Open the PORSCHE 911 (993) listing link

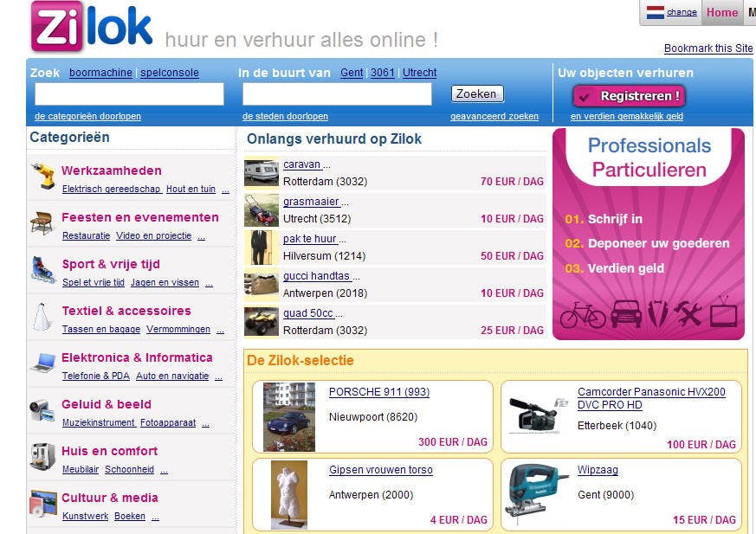pyautogui.click(x=379, y=392)
